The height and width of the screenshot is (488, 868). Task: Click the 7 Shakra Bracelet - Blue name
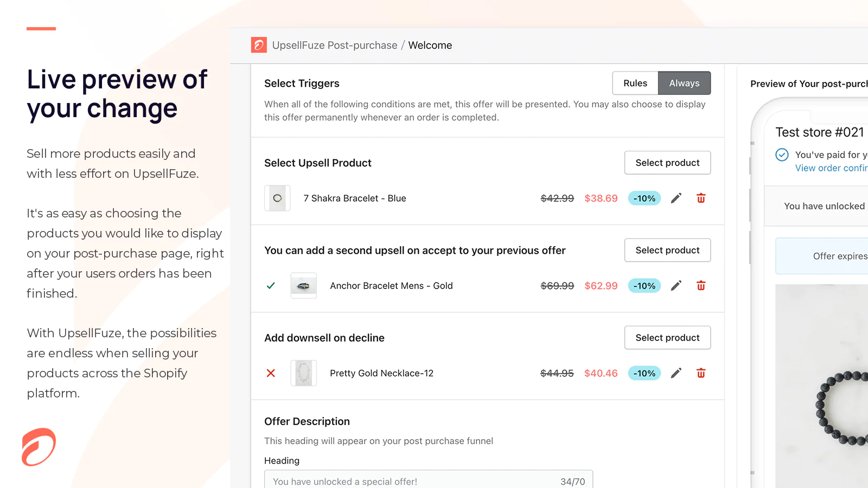coord(355,198)
